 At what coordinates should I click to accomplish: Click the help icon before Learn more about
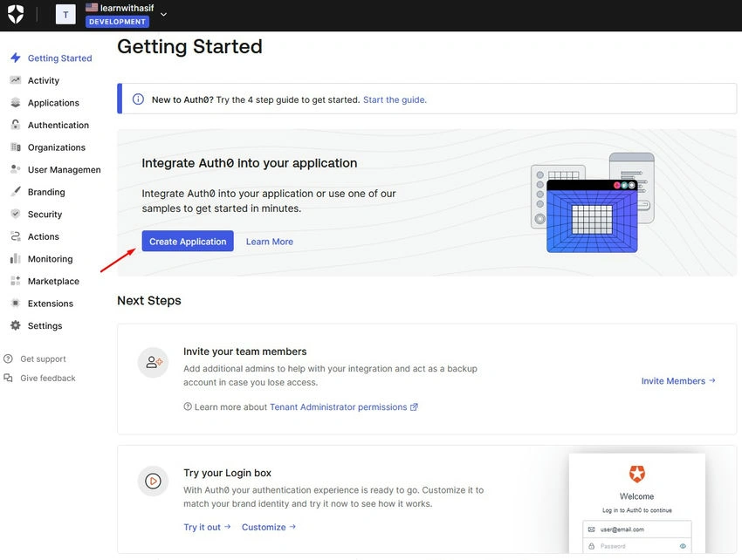click(x=188, y=406)
